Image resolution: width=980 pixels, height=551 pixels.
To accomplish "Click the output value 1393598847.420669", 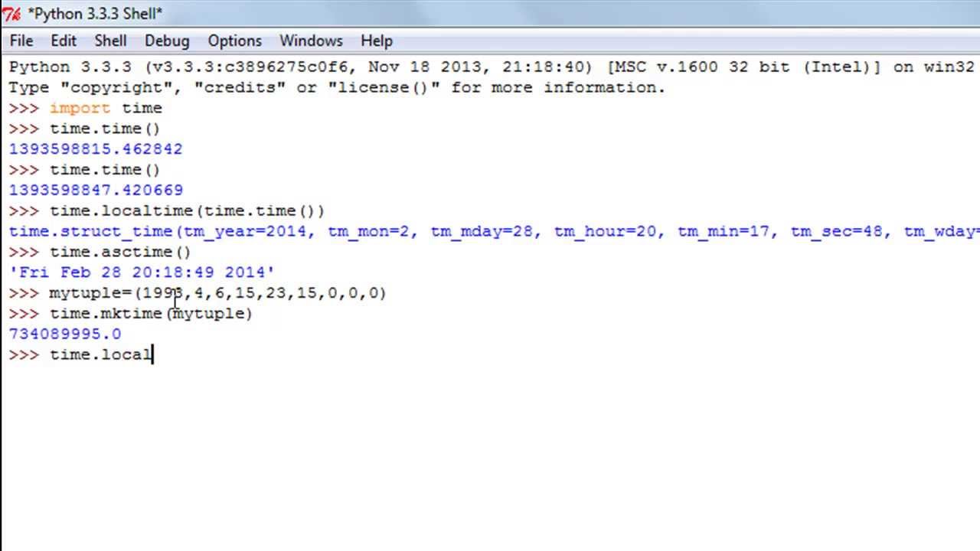I will 96,190.
